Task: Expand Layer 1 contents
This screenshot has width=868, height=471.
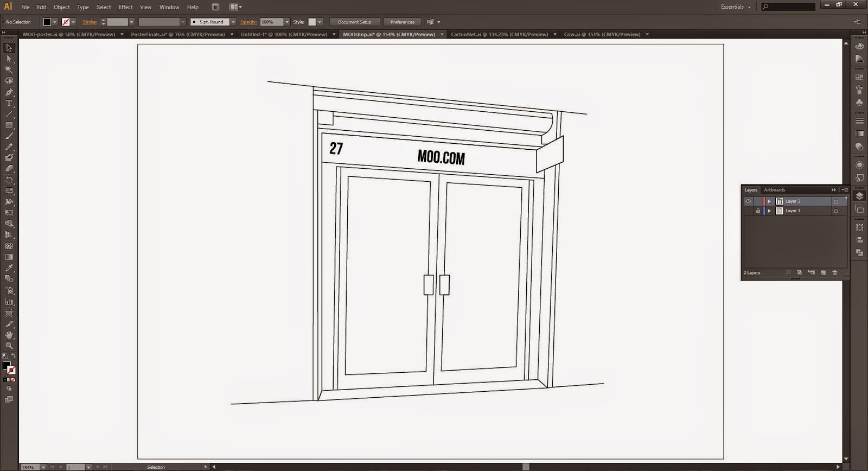Action: pos(769,211)
